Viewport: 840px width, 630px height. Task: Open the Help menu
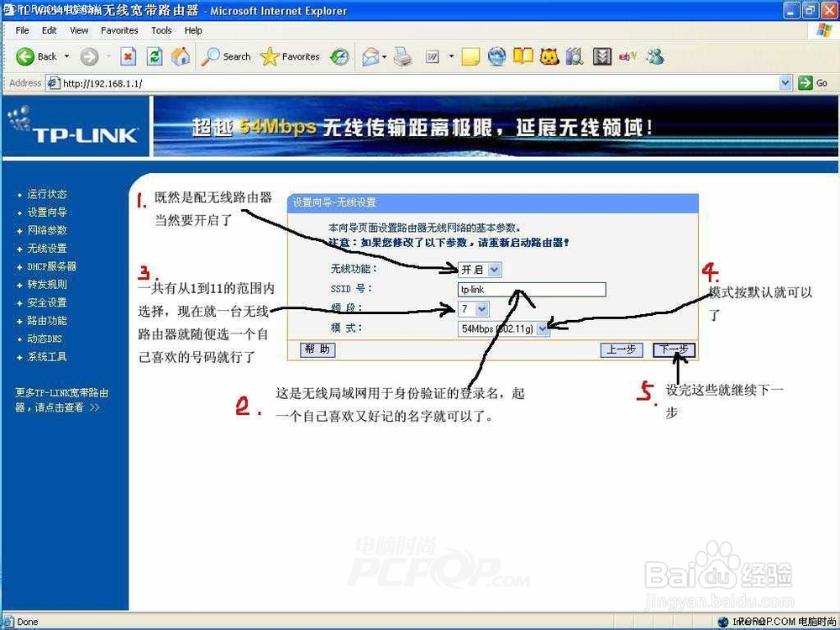pos(193,30)
